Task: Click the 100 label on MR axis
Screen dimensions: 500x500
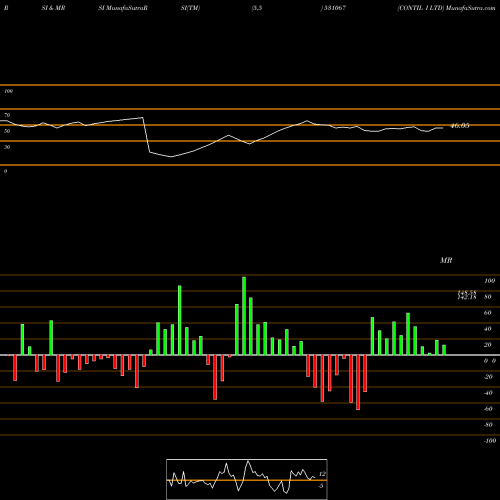Action: 489,281
